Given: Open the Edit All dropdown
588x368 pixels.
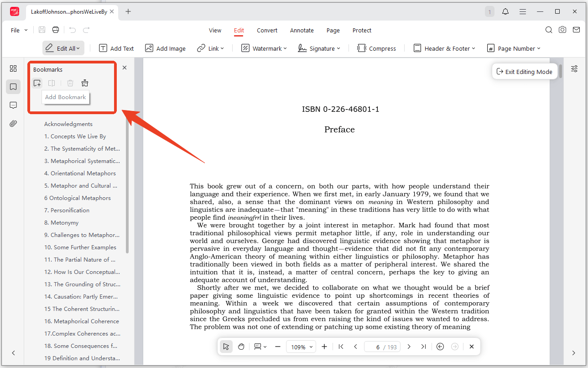Looking at the screenshot, I should coord(63,48).
